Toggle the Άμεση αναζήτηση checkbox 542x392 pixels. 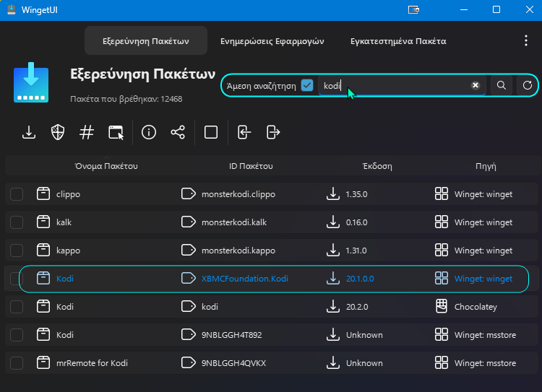(307, 85)
